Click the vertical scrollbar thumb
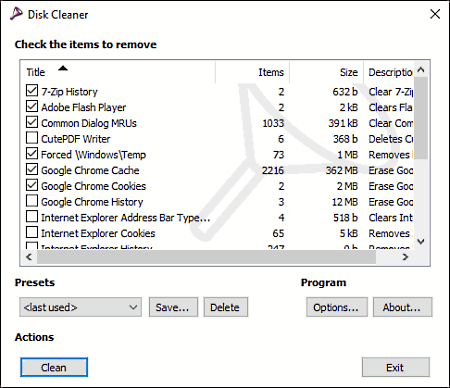Image resolution: width=450 pixels, height=388 pixels. tap(421, 119)
